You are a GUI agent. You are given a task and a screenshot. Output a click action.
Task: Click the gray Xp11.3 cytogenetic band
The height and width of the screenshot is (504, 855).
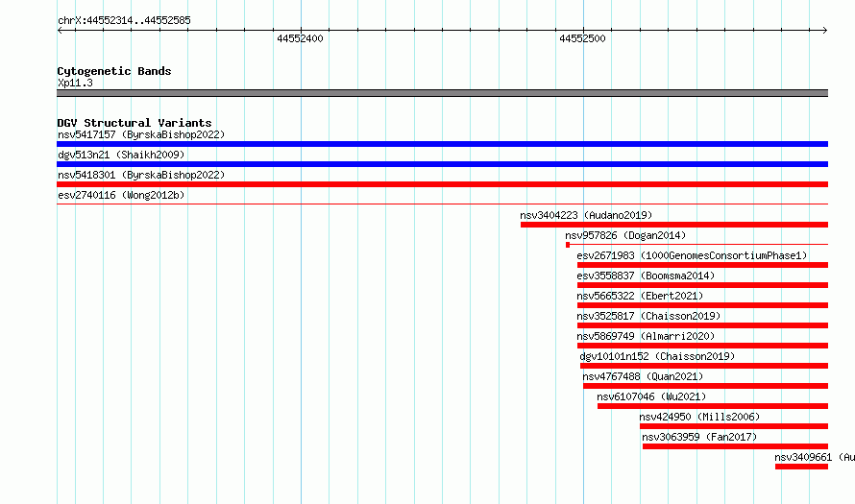[x=442, y=93]
